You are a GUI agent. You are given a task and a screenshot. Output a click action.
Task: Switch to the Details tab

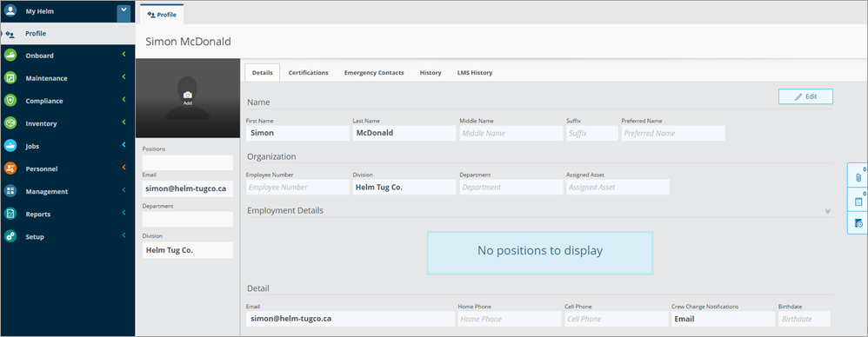[x=263, y=72]
